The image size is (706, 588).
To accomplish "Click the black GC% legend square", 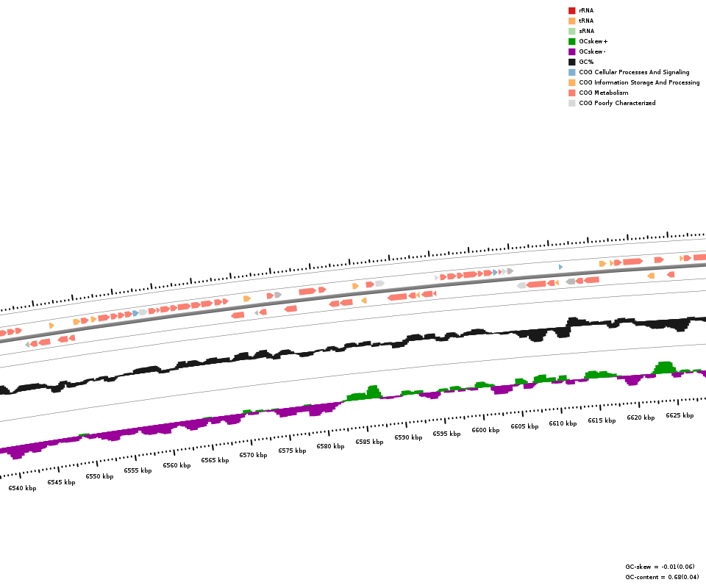I will pos(571,62).
